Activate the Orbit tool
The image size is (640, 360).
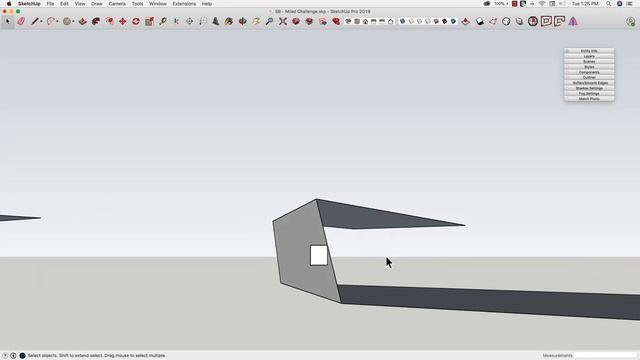coord(242,21)
